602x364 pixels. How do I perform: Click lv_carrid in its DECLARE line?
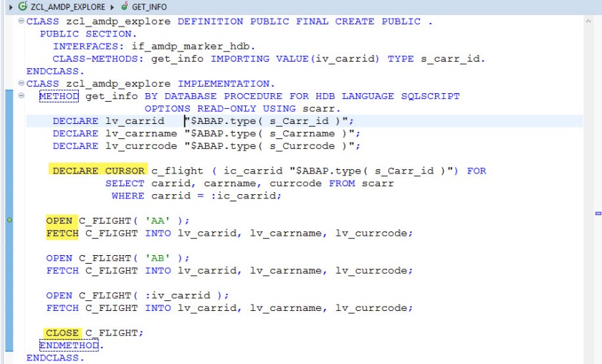(x=135, y=121)
